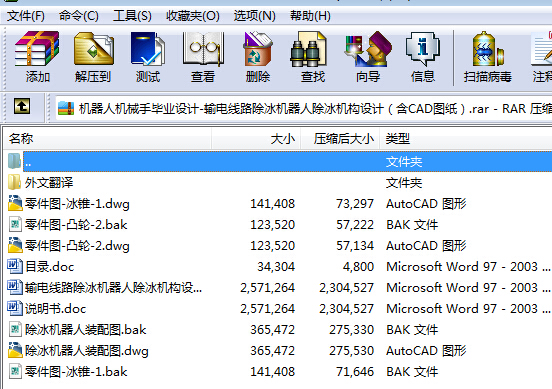
Task: Click packed size 4,800
Action: (358, 267)
